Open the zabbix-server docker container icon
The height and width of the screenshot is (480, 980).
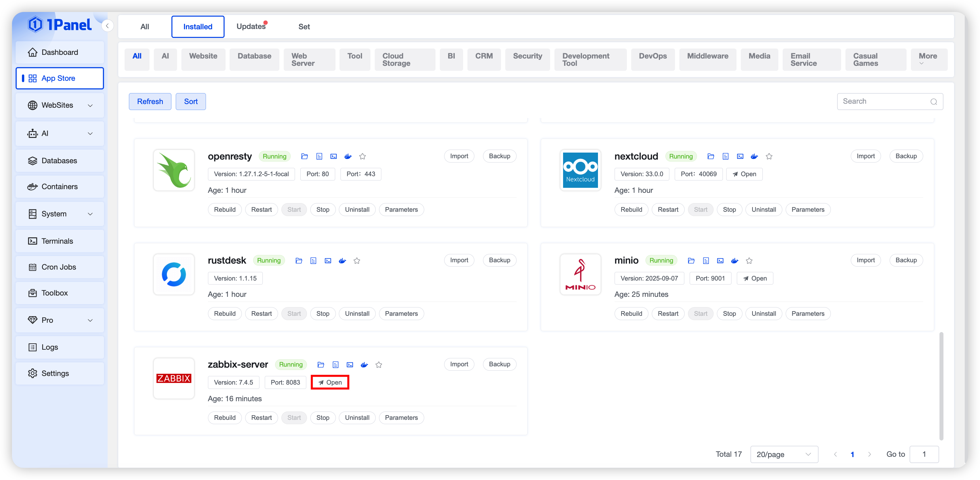coord(364,365)
